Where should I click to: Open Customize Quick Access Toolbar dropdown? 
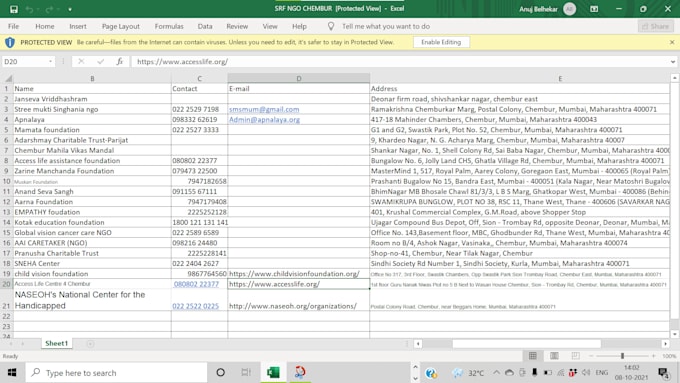tap(70, 9)
